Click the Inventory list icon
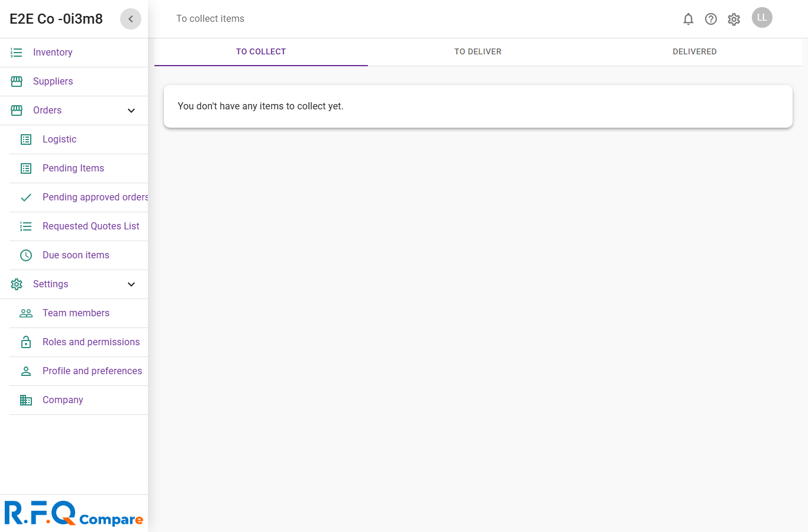Image resolution: width=808 pixels, height=532 pixels. (x=17, y=53)
